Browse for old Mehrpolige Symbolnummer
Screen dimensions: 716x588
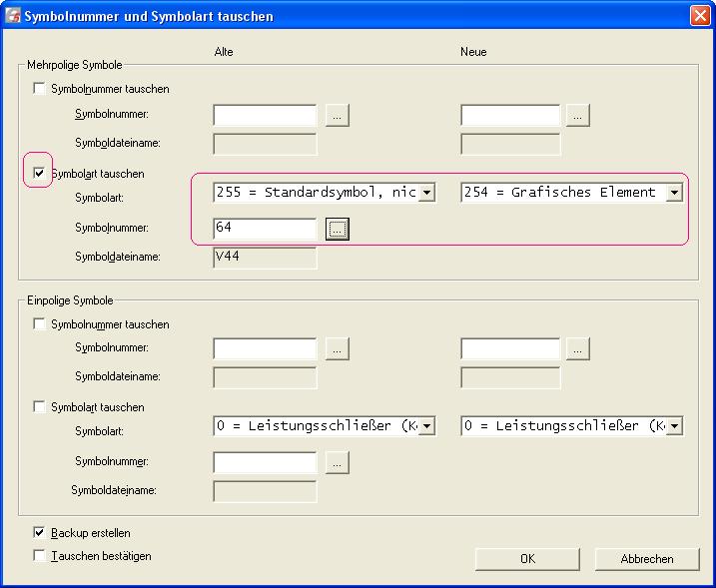point(337,116)
